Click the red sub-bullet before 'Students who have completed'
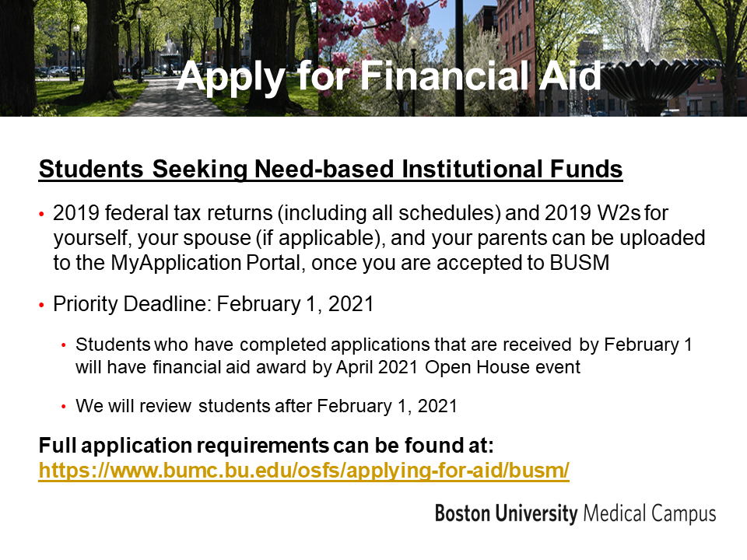The height and width of the screenshot is (560, 747). coord(64,345)
